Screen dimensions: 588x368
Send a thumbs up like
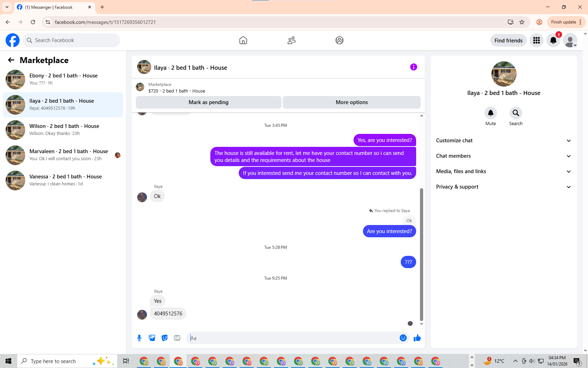pos(417,338)
